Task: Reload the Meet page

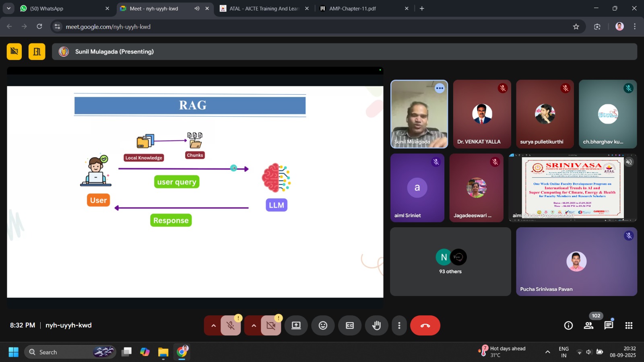Action: click(39, 27)
